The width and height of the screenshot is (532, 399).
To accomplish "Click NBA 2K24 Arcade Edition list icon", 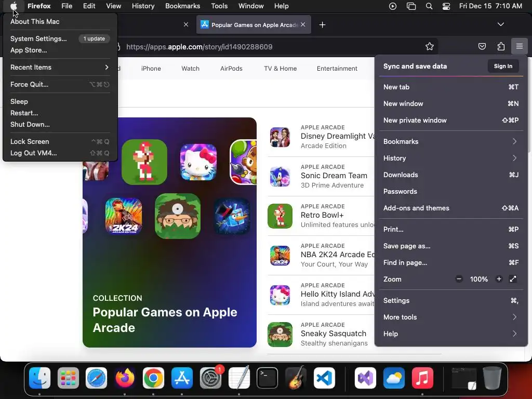I will (280, 256).
